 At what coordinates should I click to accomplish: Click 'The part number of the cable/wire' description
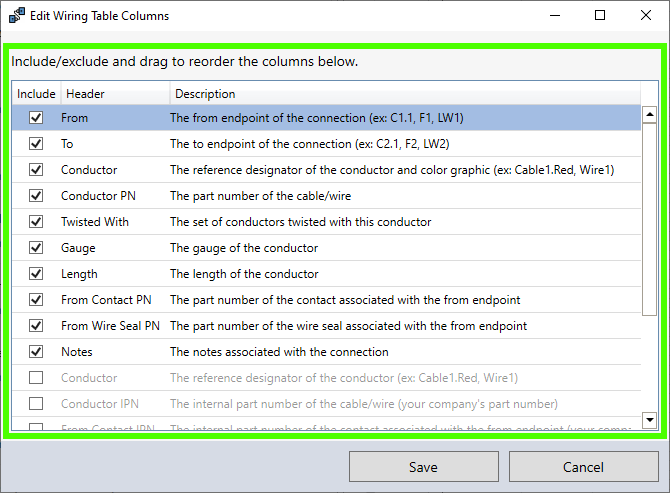(261, 196)
